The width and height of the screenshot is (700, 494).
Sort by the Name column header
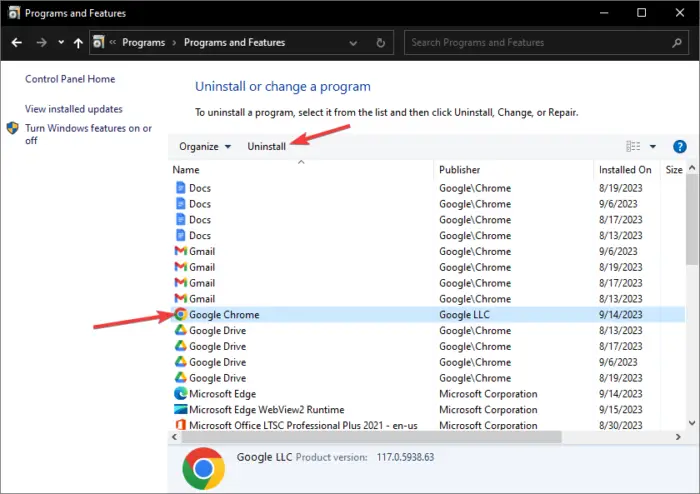pyautogui.click(x=300, y=170)
